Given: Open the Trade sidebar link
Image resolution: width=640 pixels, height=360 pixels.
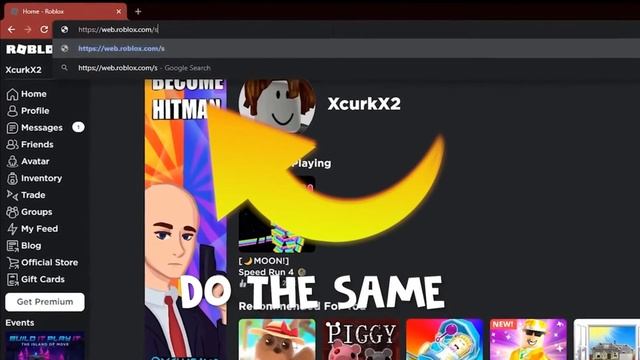Looking at the screenshot, I should (x=33, y=195).
